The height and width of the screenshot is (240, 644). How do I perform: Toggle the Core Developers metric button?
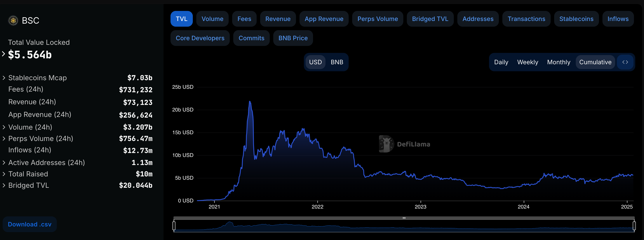[x=200, y=38]
